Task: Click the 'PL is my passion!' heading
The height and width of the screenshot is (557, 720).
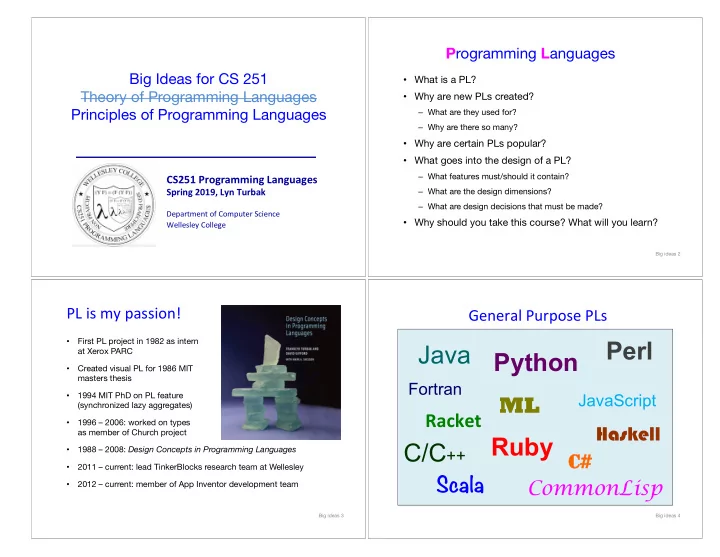Action: click(x=124, y=314)
